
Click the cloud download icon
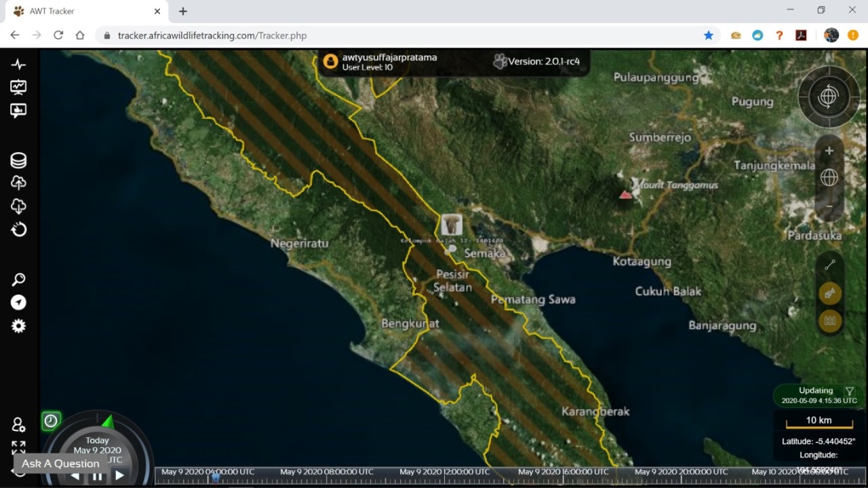tap(18, 206)
